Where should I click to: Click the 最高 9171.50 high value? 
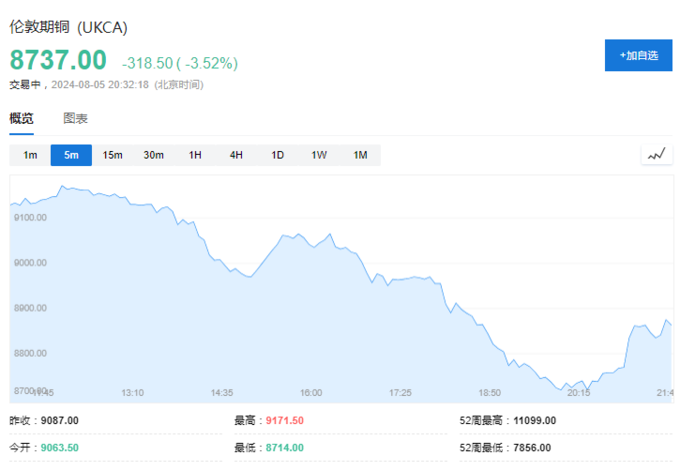[283, 420]
